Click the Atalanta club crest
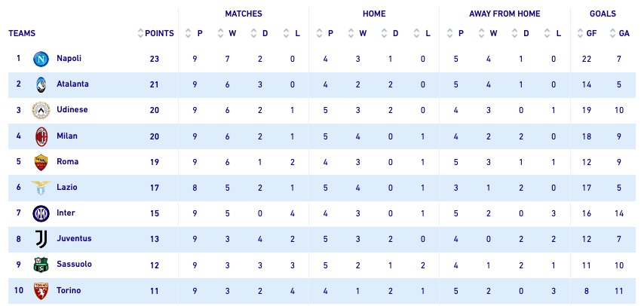This screenshot has height=306, width=644. [41, 84]
